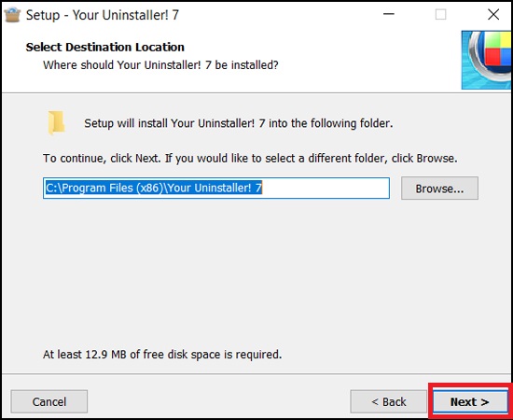This screenshot has height=420, width=513.
Task: Close the Your Uninstaller setup window
Action: click(x=493, y=14)
